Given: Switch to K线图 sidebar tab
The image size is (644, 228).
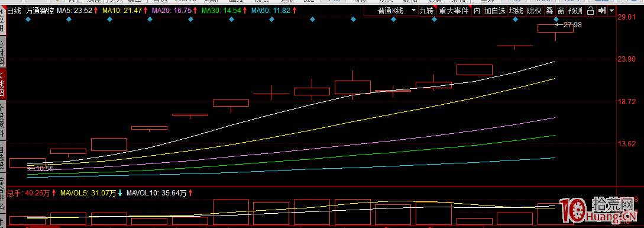Looking at the screenshot, I should (2, 85).
